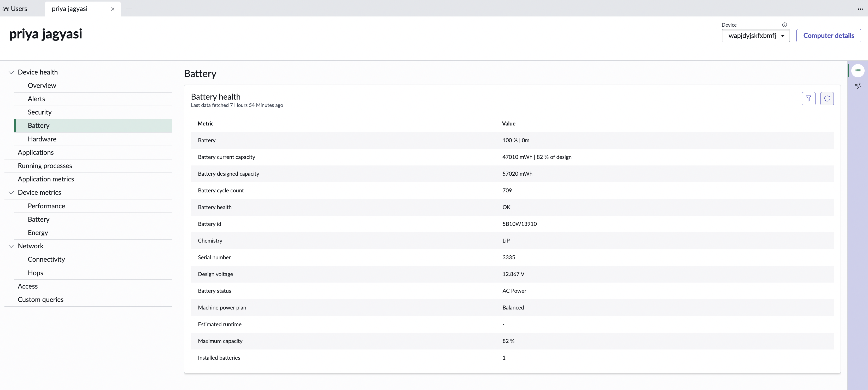
Task: Click the 'Battery cycle count' metric label
Action: [221, 190]
